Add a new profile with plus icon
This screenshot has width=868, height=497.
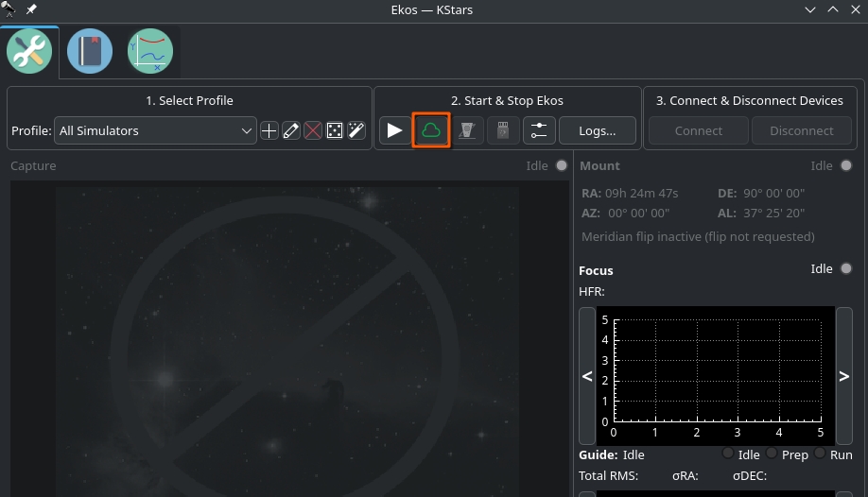tap(269, 130)
